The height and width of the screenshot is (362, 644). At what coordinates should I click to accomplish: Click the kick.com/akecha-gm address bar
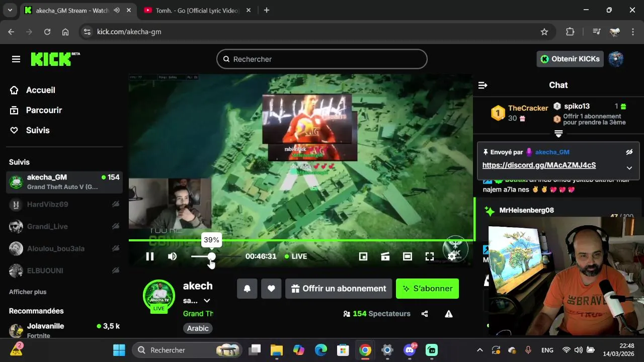(316, 32)
